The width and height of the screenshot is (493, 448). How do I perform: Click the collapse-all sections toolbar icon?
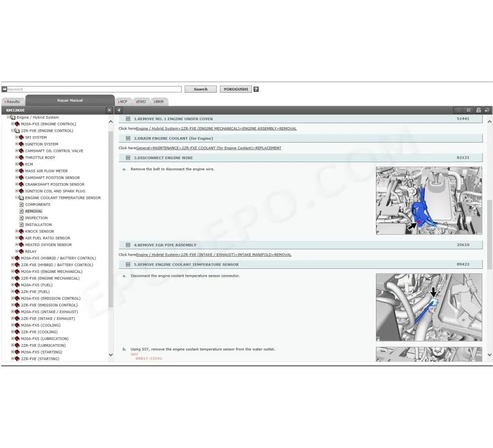pyautogui.click(x=468, y=110)
